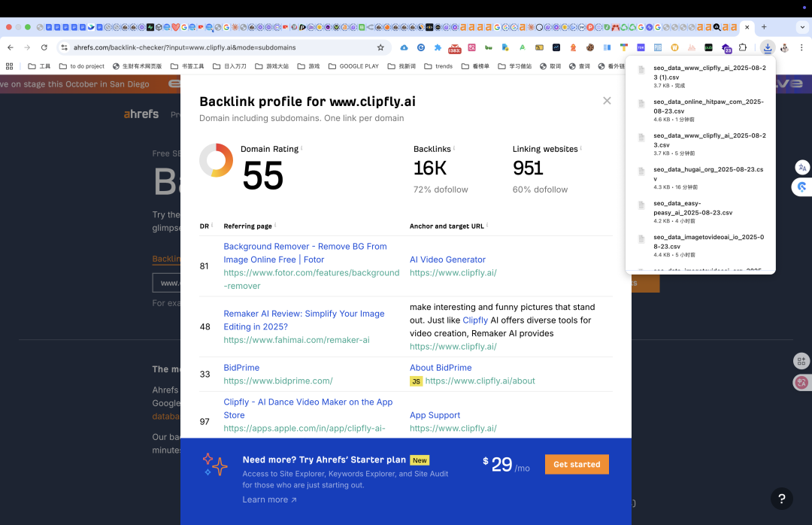Screen dimensions: 812x525
Task: Open 'Remaker AI Review' referring page
Action: tap(304, 320)
